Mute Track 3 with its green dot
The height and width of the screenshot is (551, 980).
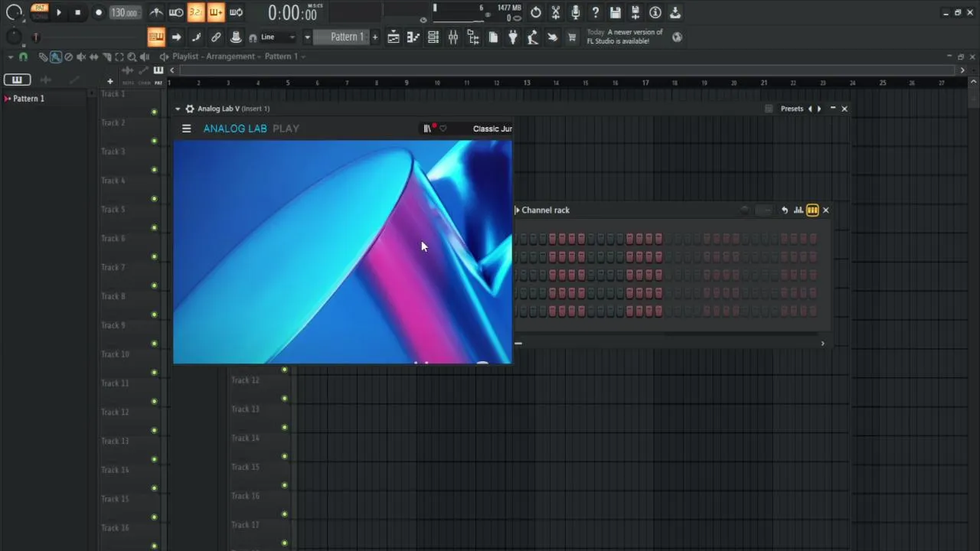154,170
